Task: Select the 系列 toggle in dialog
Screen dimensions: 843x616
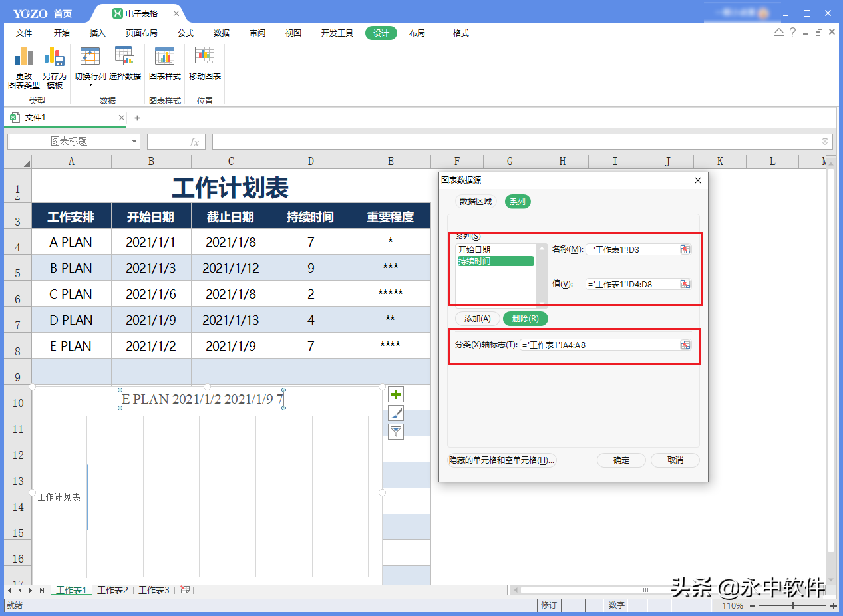Action: point(517,202)
